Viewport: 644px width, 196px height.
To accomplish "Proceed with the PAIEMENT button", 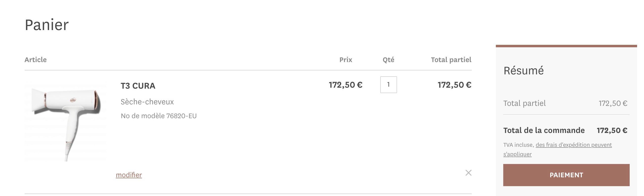I will (566, 175).
